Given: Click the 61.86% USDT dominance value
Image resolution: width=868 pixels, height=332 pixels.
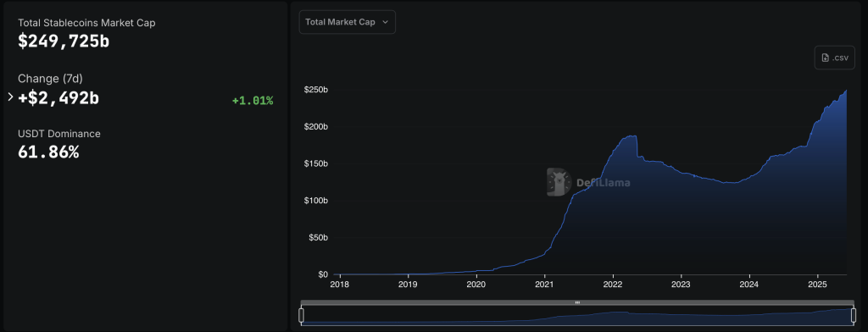Looking at the screenshot, I should [48, 152].
